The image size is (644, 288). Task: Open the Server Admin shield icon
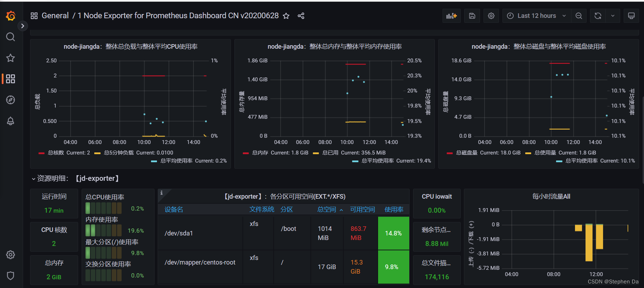pyautogui.click(x=11, y=276)
